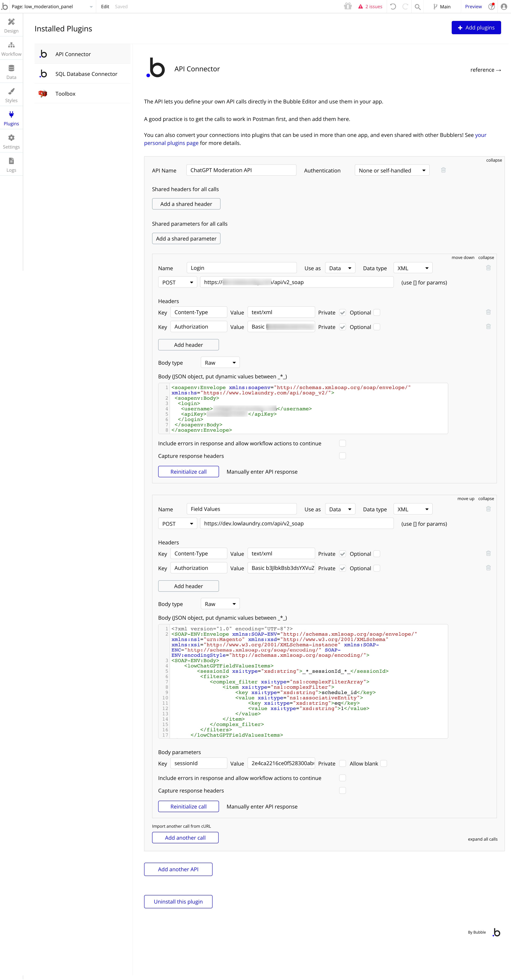Open the Edit menu
This screenshot has width=511, height=980.
105,6
